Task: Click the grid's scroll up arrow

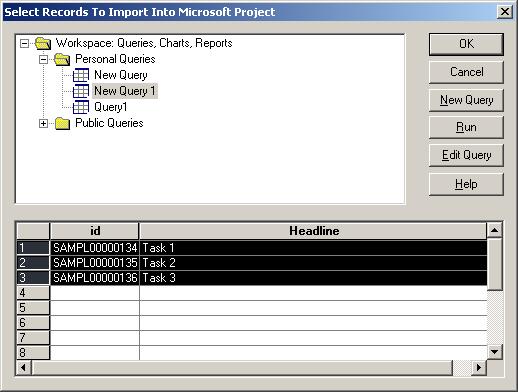Action: [494, 230]
